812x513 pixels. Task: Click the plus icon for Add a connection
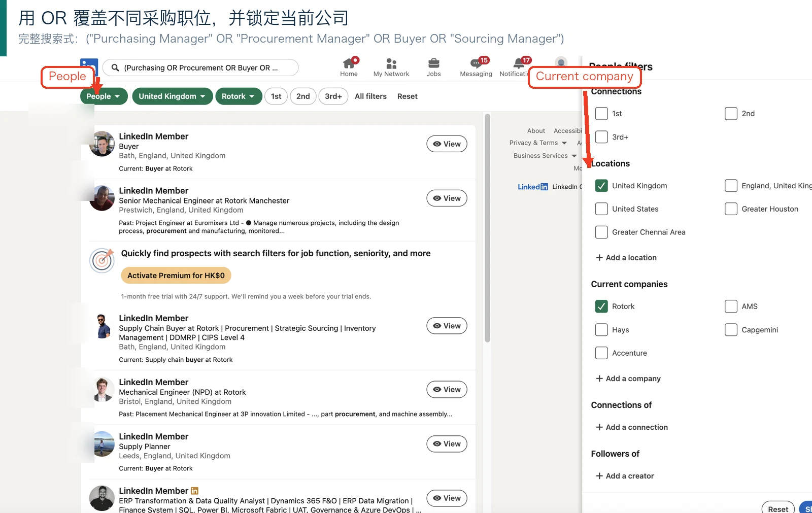(x=599, y=427)
